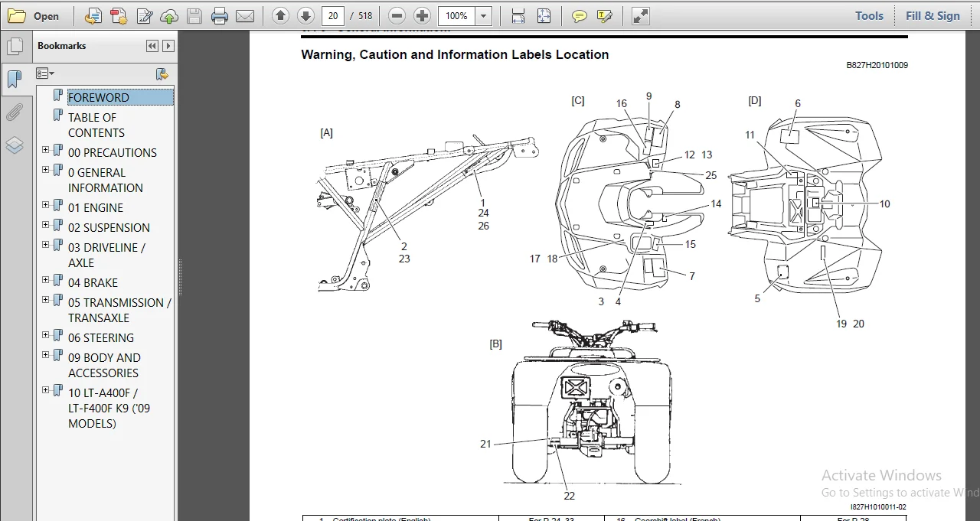Open the bookmark options menu dropdown
The height and width of the screenshot is (521, 980).
(45, 73)
